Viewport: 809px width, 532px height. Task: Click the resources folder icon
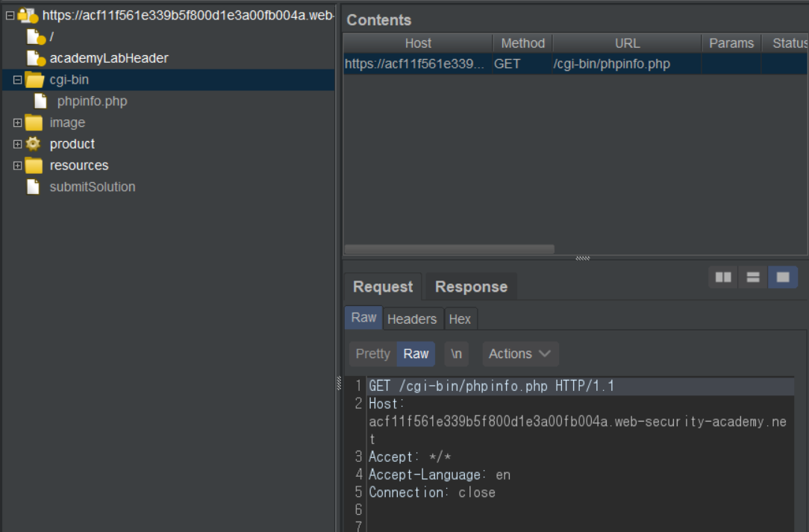34,166
